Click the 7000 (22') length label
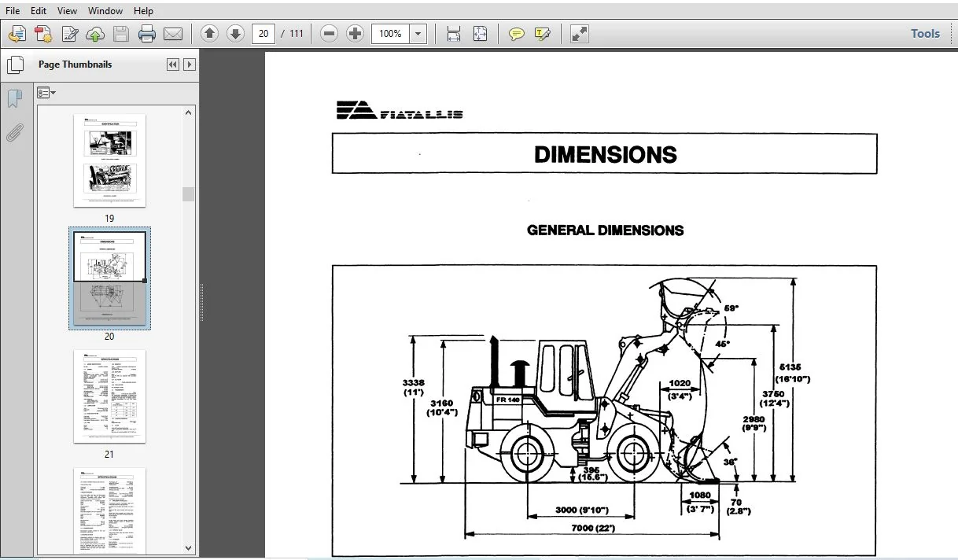Screen dimensions: 958x560 594,528
